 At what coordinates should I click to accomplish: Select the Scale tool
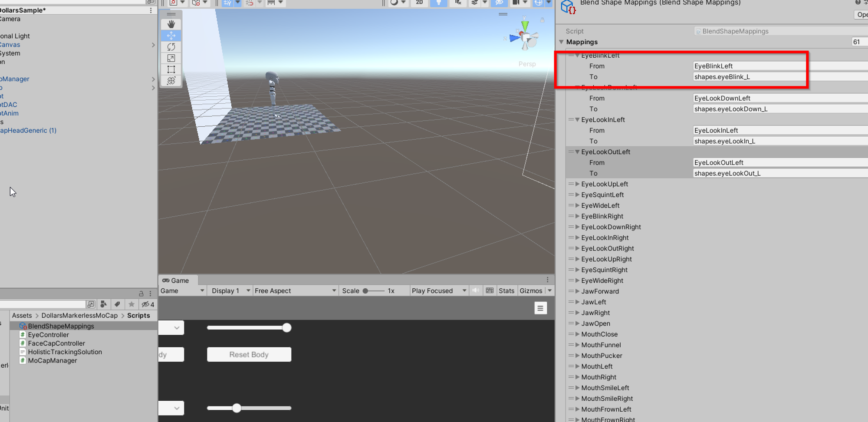click(x=171, y=58)
